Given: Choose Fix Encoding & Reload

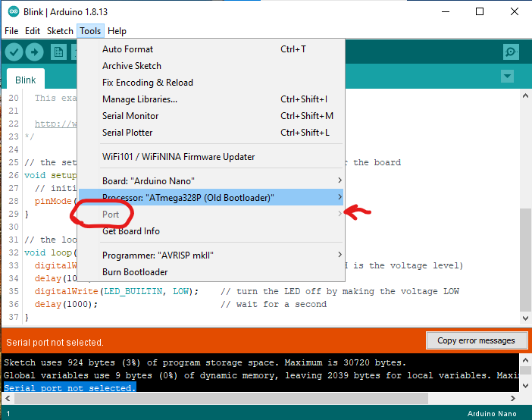Looking at the screenshot, I should (x=211, y=83).
